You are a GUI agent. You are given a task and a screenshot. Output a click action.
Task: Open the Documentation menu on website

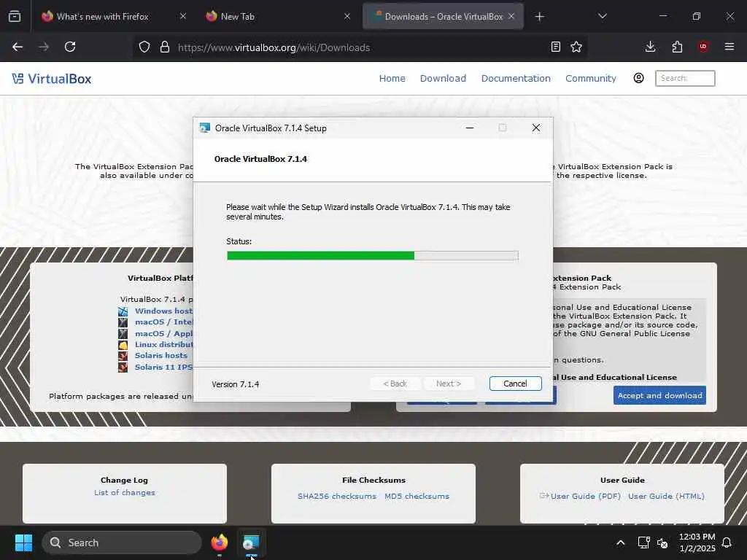tap(516, 78)
